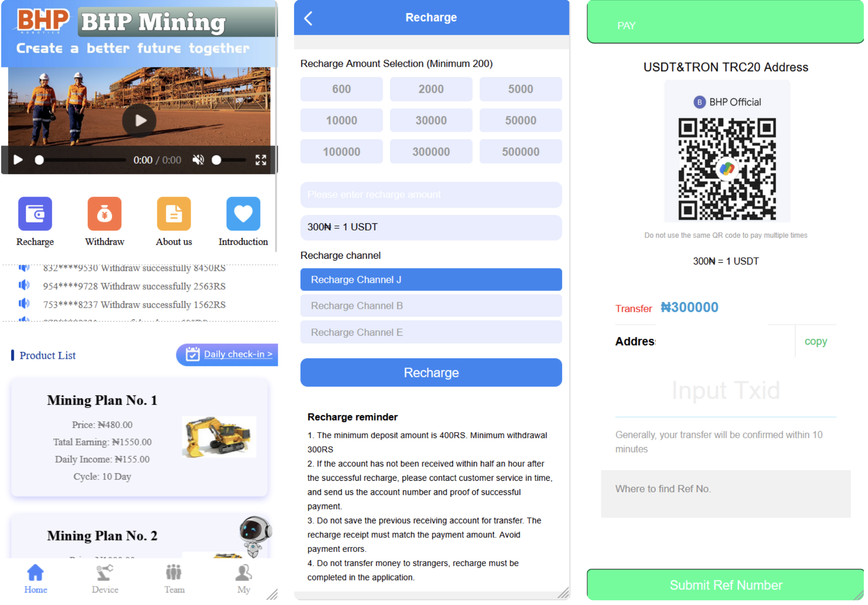Open the Introduction heart icon
Screen dimensions: 868x605
click(243, 214)
